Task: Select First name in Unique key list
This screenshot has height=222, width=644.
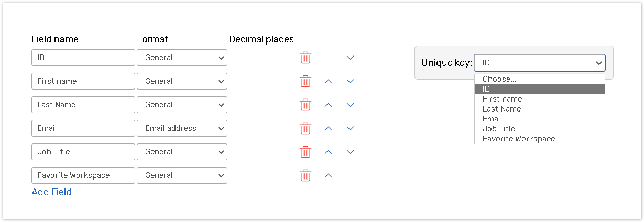Action: click(502, 99)
